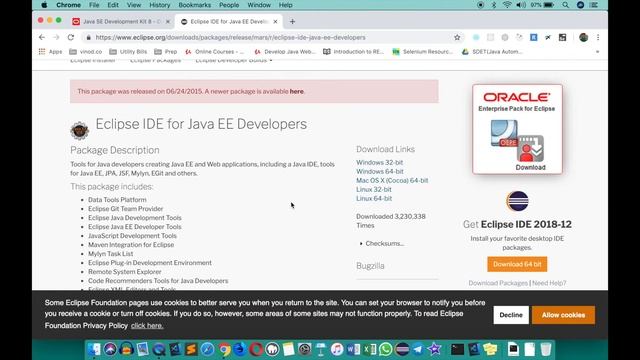640x360 pixels.
Task: Open the Apps bookmarks shortcut
Action: click(50, 52)
